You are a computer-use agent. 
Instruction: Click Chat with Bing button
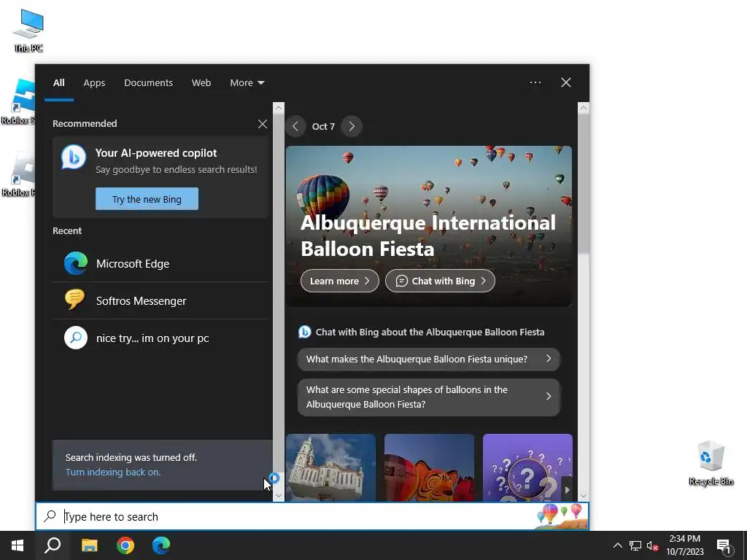(440, 281)
